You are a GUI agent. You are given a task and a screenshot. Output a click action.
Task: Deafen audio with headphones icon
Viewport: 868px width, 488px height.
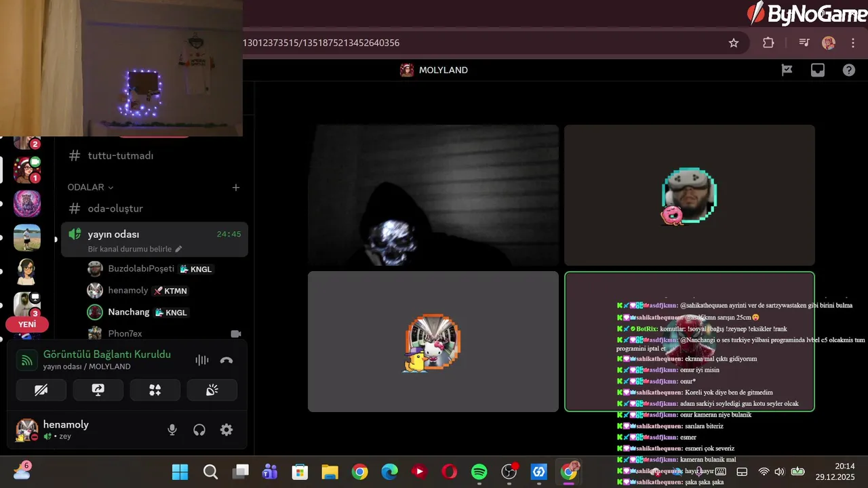click(199, 430)
